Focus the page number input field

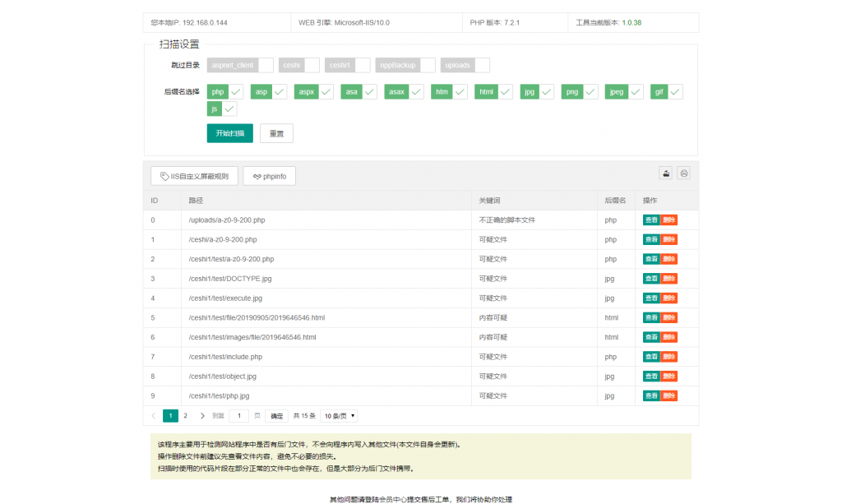(x=238, y=416)
